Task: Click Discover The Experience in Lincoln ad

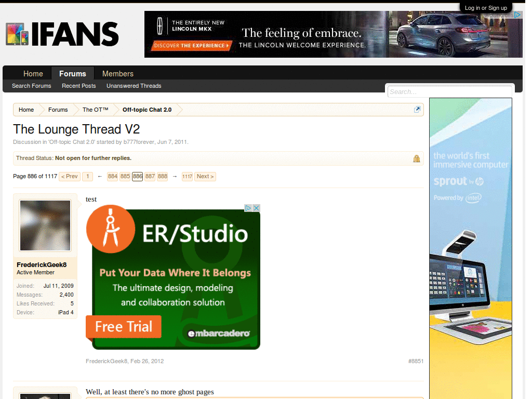Action: (191, 46)
